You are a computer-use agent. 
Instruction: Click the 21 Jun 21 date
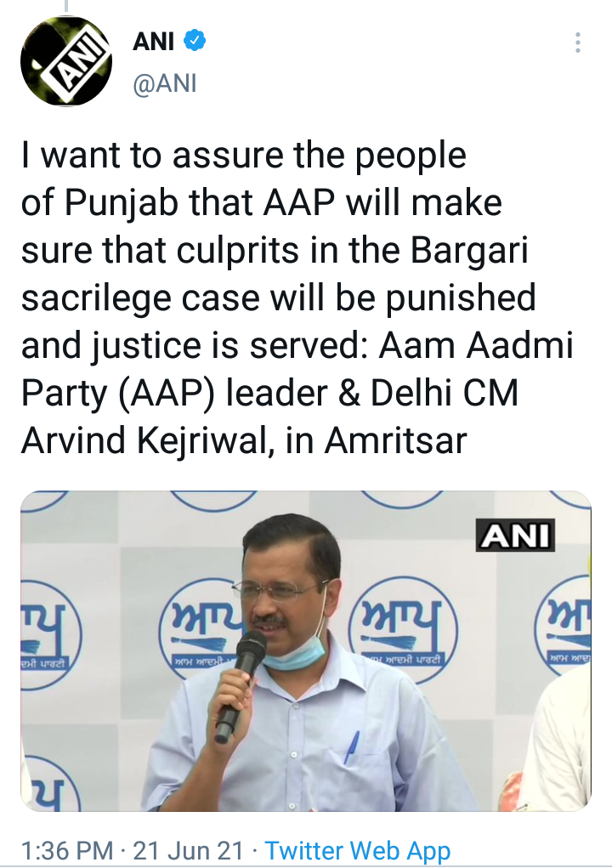pyautogui.click(x=188, y=850)
